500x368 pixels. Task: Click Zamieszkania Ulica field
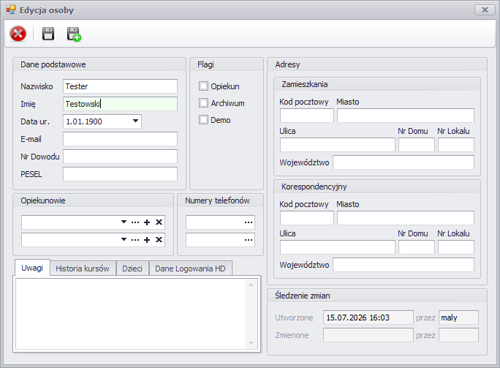point(338,145)
